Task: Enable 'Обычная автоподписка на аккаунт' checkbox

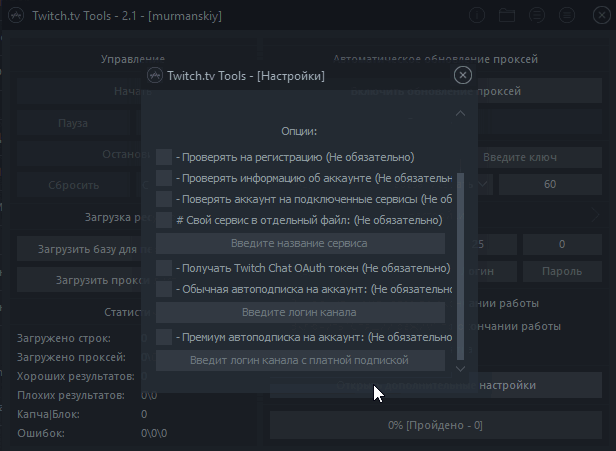Action: 164,288
